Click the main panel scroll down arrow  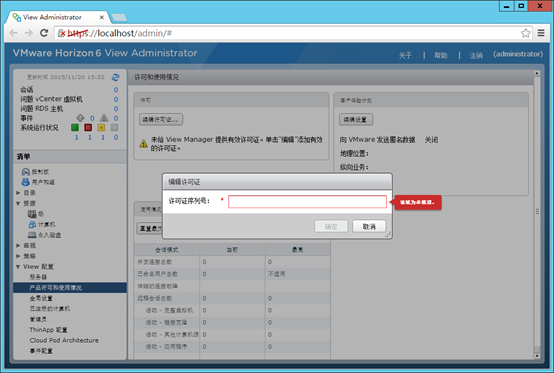coord(537,356)
